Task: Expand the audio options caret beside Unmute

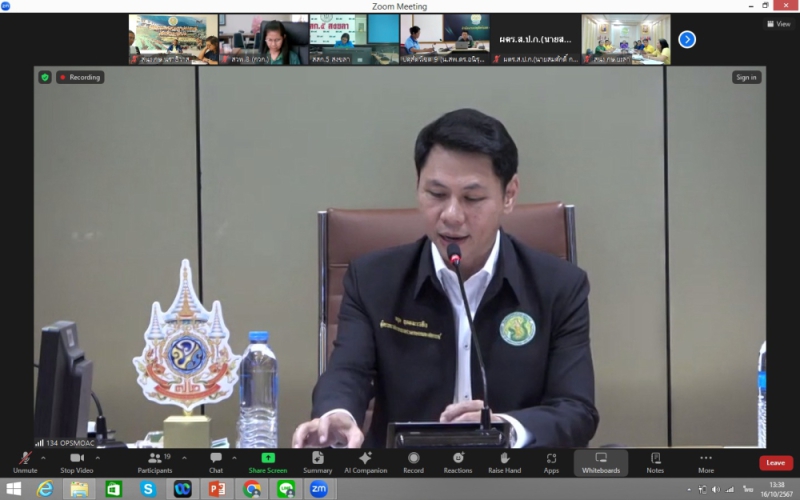Action: (42, 458)
